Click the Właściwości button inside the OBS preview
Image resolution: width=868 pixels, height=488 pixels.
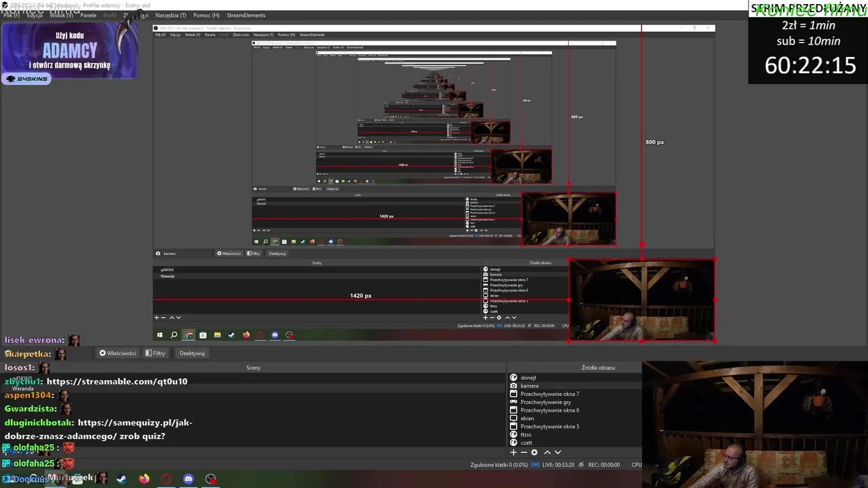229,253
